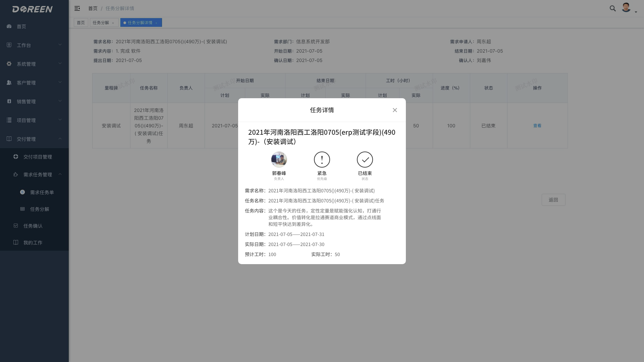This screenshot has width=644, height=362.
Task: Click the 预计工时 value 100 in dialog
Action: point(272,254)
